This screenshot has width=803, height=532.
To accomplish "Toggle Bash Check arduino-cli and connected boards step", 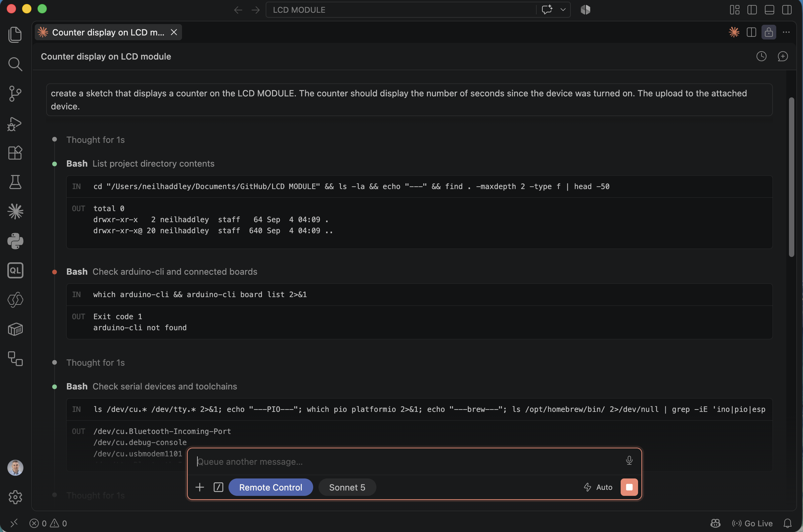I will [x=162, y=272].
